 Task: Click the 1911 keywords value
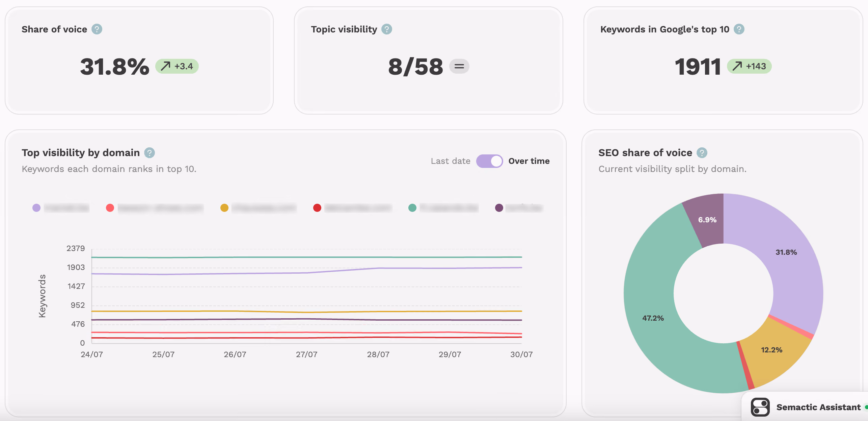coord(698,67)
